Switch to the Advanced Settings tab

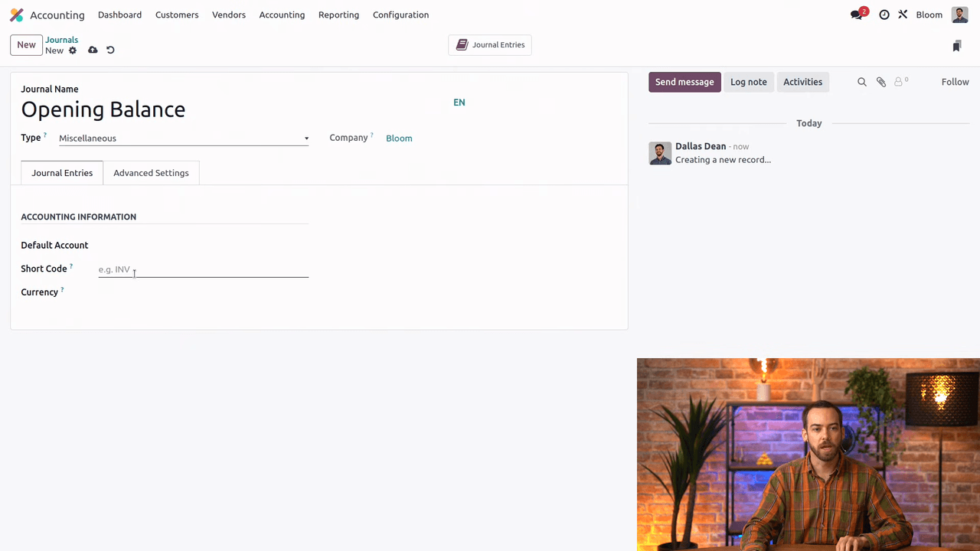point(151,173)
